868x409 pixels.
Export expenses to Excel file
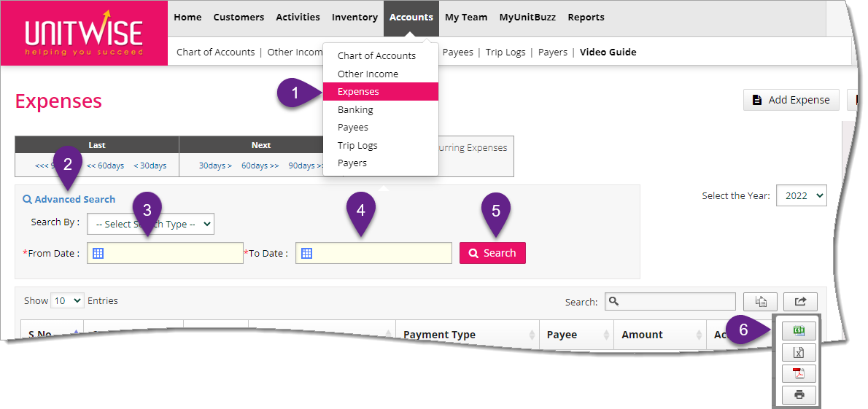click(799, 353)
